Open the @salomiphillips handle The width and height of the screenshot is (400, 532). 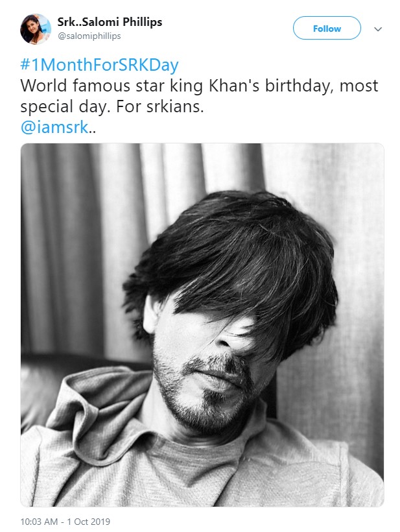89,36
